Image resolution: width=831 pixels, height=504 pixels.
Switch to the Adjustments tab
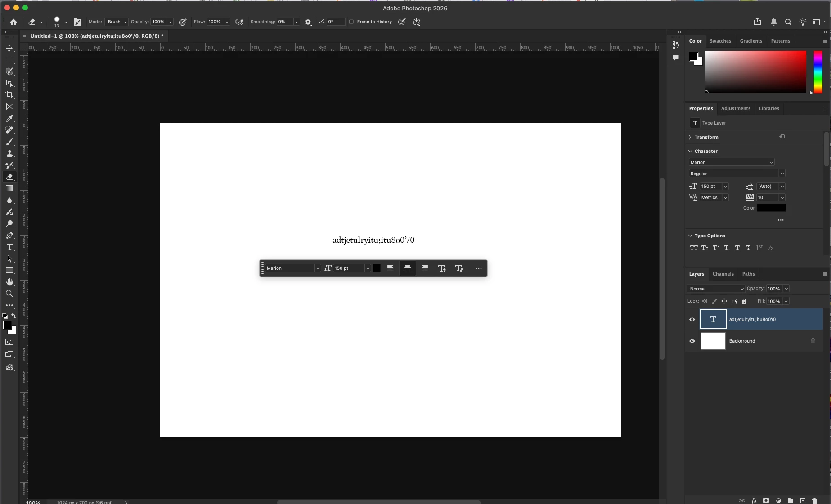(736, 108)
